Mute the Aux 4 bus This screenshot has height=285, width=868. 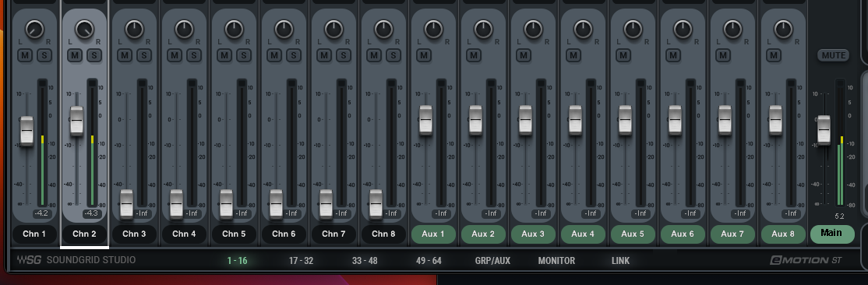[x=573, y=55]
